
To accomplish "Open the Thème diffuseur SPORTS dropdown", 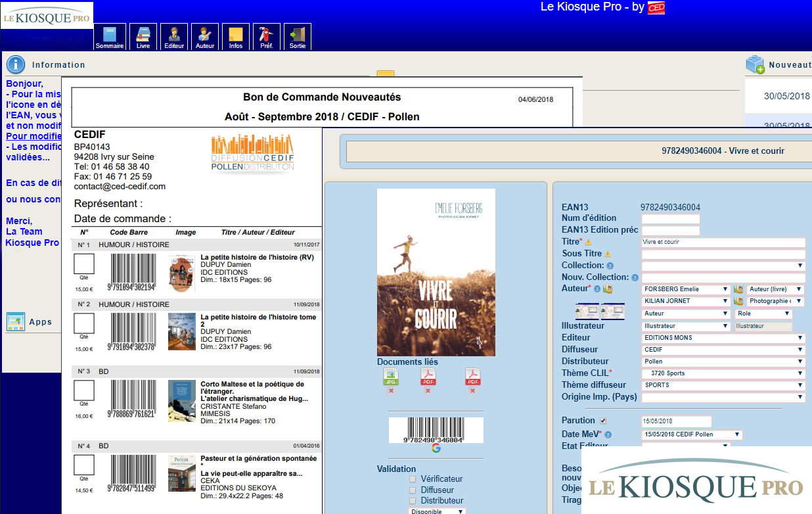I will coord(723,385).
